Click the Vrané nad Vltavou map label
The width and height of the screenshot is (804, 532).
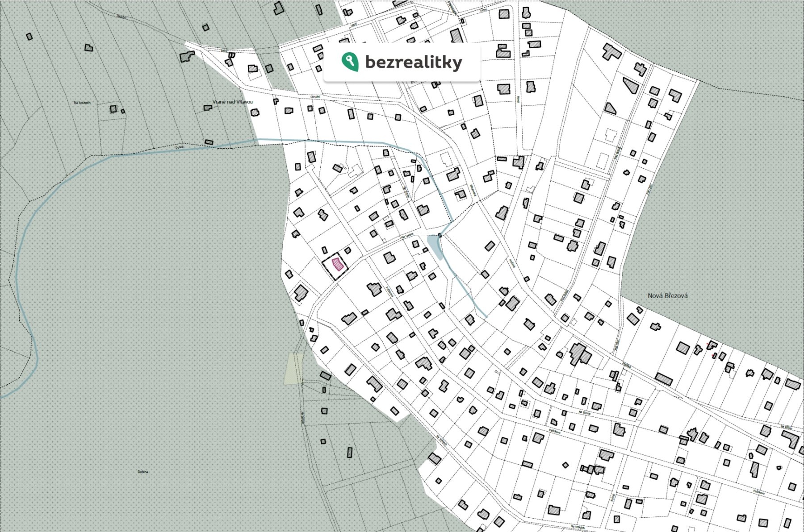pos(232,102)
